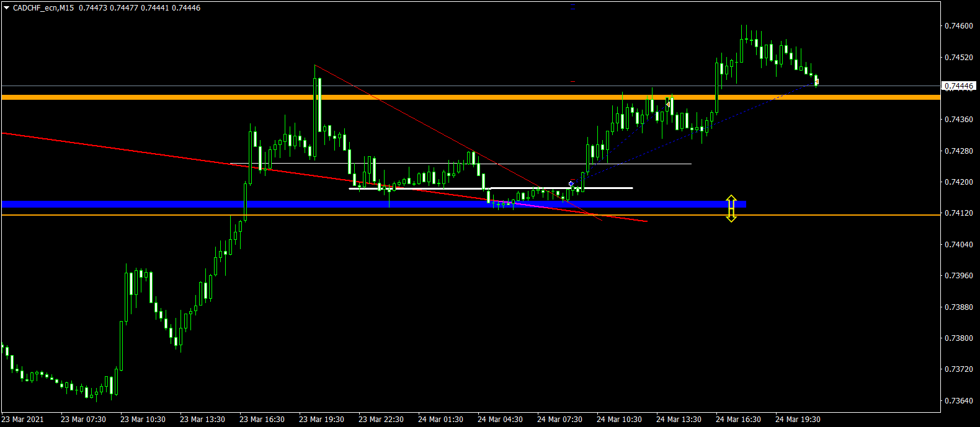The image size is (980, 427).
Task: Select the thin orange horizontal line near 0.74120
Action: tap(471, 215)
